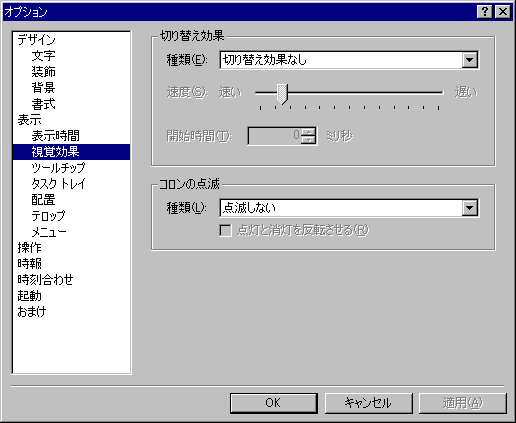
Task: Select おまけ in the category list
Action: [x=32, y=312]
